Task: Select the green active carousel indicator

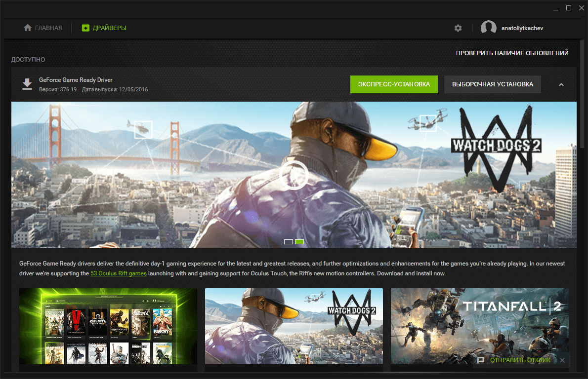Action: click(299, 242)
